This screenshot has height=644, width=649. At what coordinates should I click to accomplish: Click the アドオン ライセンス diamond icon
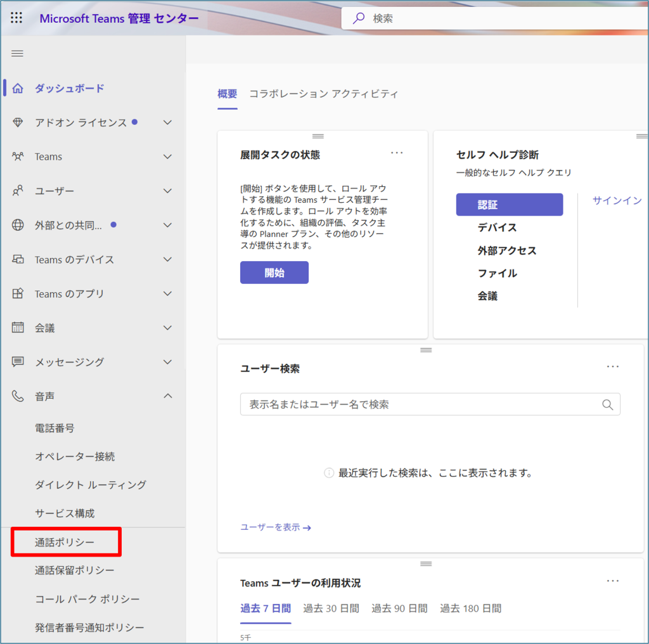tap(18, 122)
